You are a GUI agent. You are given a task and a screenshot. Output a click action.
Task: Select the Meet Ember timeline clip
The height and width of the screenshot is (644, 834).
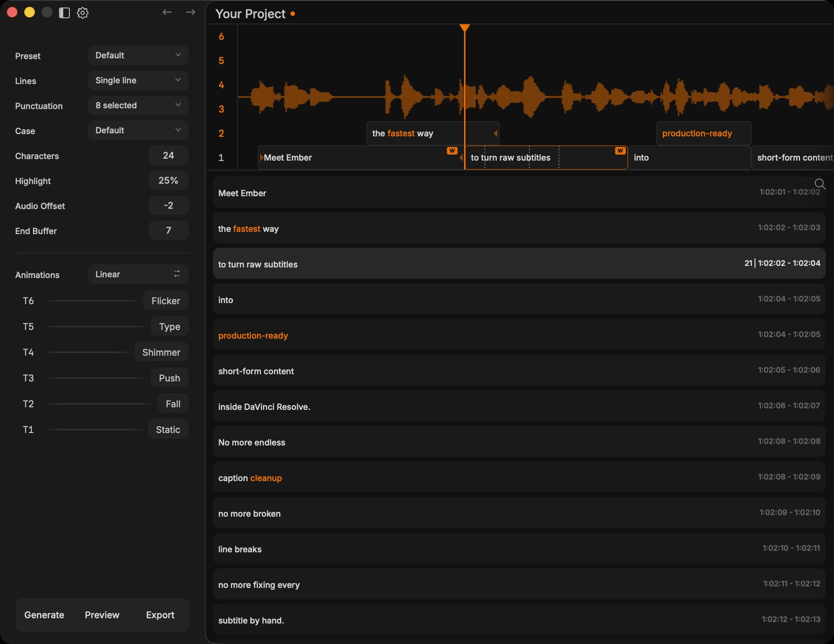[361, 158]
